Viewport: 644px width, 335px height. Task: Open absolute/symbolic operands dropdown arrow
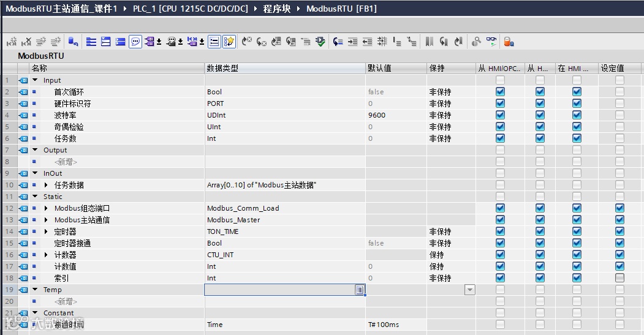coord(159,42)
